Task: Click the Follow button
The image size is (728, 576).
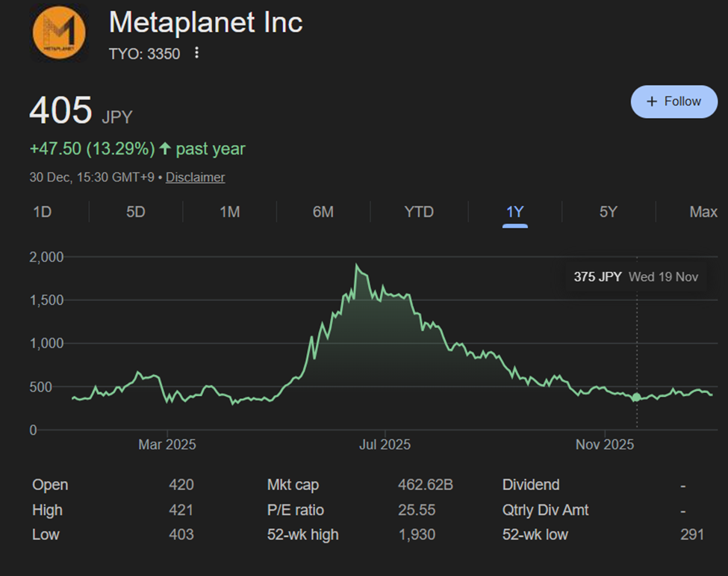Action: point(673,102)
